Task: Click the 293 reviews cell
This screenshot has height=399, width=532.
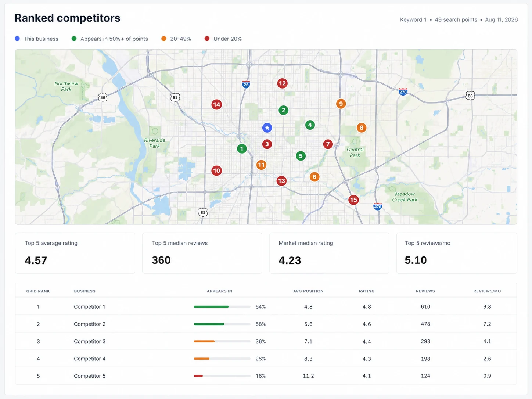Action: pos(425,341)
